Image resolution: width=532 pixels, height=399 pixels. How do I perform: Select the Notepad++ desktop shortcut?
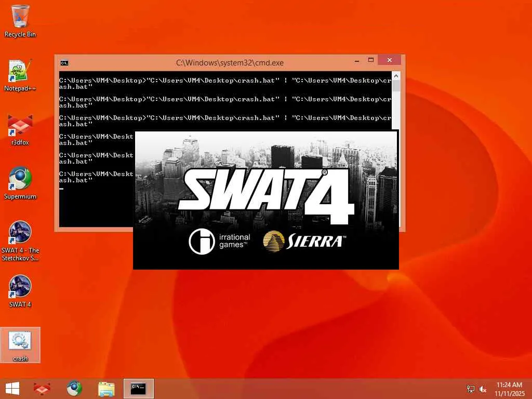(20, 75)
